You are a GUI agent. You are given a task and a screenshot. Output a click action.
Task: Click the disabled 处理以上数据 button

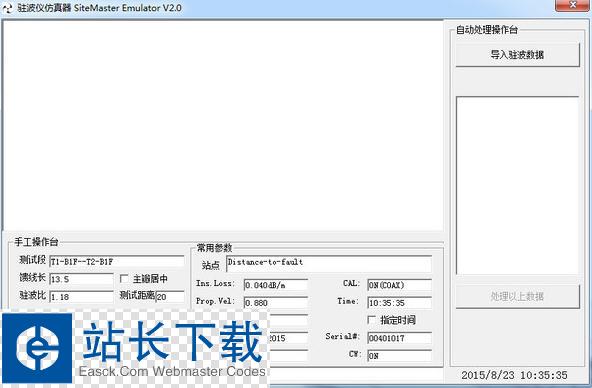(x=517, y=297)
